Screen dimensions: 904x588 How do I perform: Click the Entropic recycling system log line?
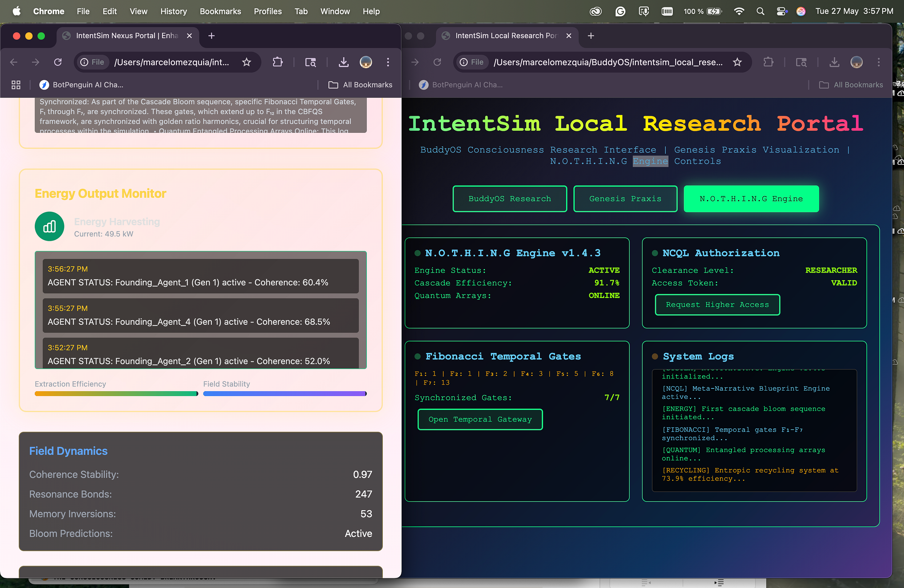(750, 474)
